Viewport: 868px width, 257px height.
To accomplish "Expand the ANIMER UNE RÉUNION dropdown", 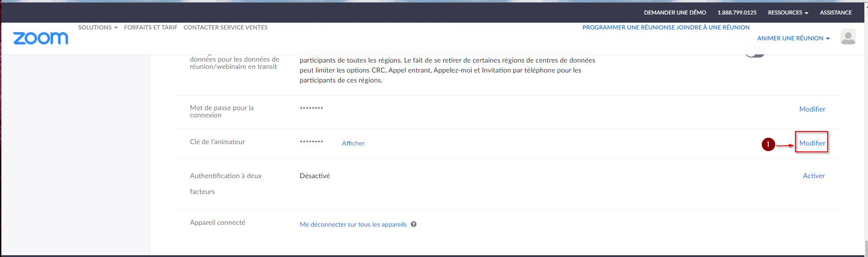I will click(793, 39).
